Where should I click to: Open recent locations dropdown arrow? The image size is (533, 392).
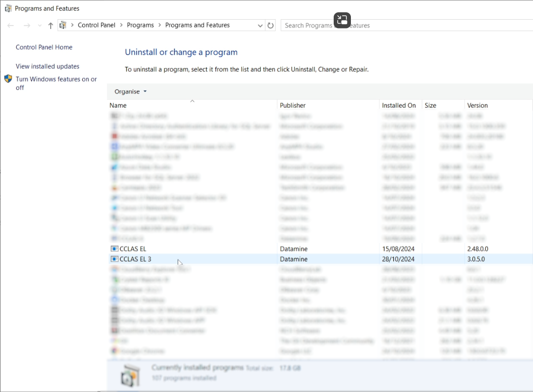pos(40,26)
